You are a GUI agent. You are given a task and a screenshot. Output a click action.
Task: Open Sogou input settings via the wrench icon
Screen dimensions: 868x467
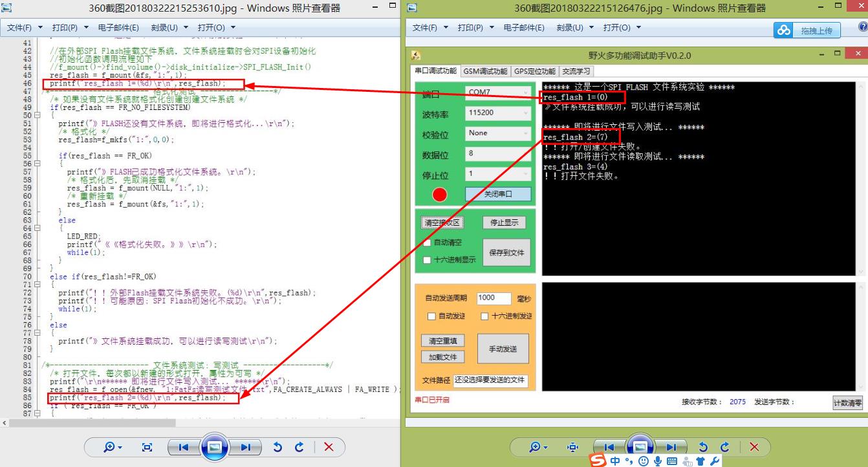coord(714,461)
